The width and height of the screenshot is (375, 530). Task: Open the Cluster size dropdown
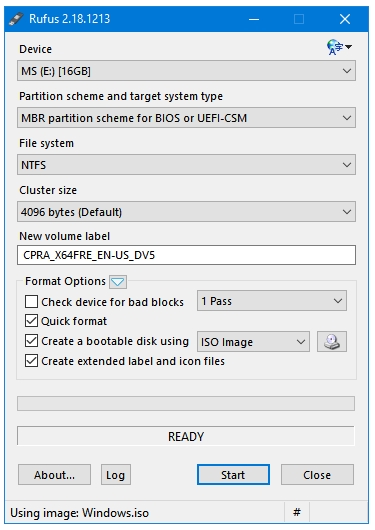pos(186,212)
